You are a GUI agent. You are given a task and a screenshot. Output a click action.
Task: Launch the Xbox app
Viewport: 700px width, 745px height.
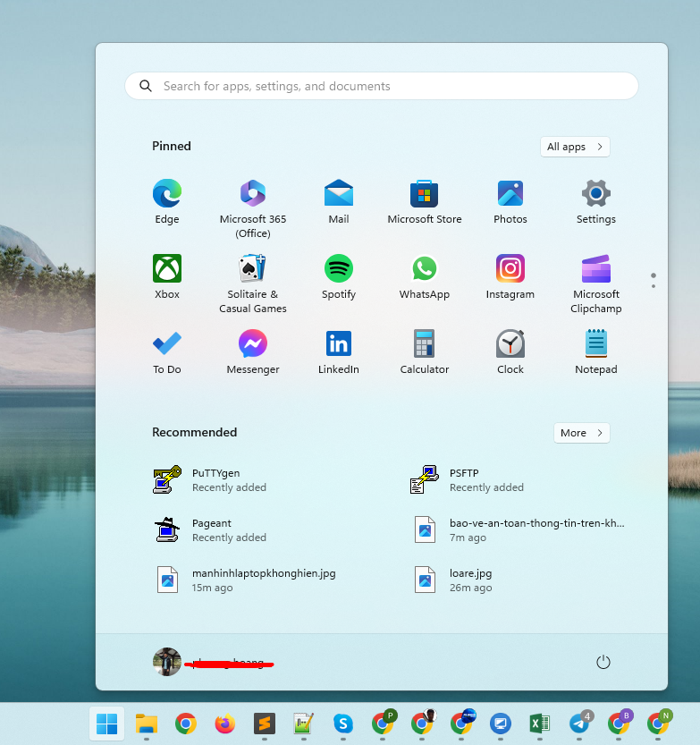click(166, 277)
